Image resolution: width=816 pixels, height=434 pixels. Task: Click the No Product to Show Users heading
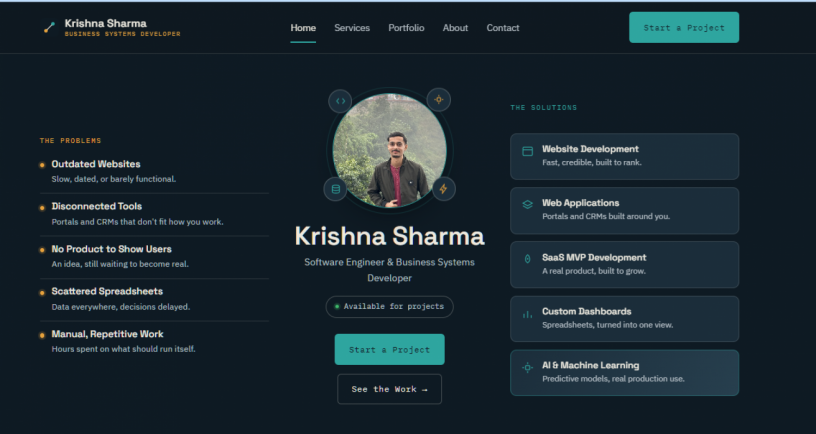(x=111, y=249)
